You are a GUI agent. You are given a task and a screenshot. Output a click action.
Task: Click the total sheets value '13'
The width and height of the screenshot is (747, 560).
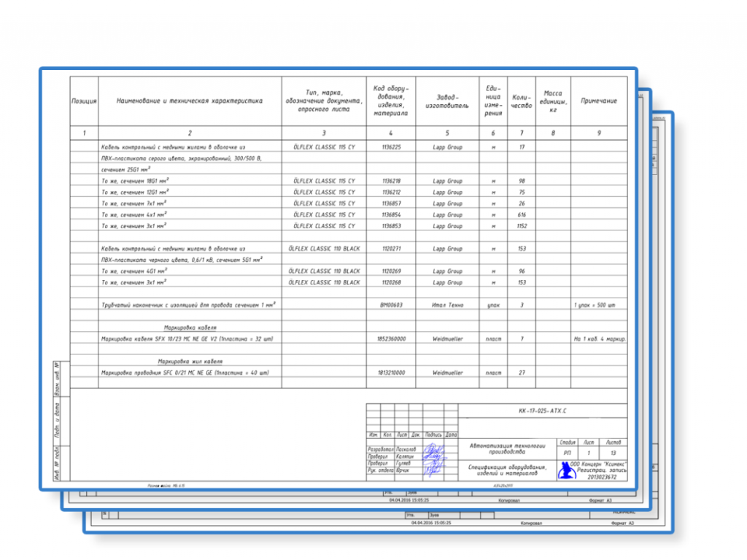(613, 453)
